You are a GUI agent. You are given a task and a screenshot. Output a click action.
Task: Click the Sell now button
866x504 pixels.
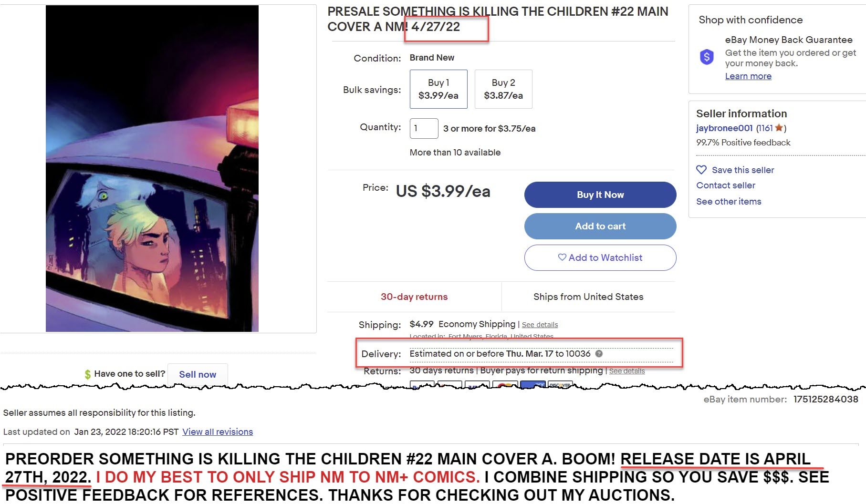[x=198, y=374]
